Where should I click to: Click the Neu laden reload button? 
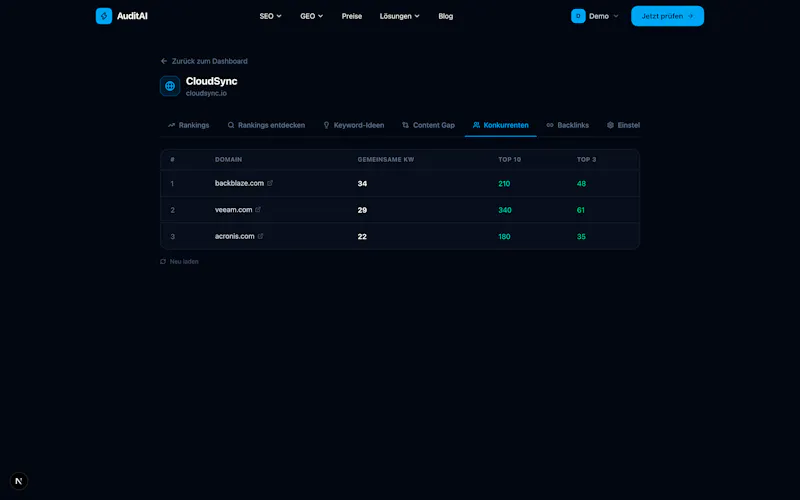click(x=179, y=262)
